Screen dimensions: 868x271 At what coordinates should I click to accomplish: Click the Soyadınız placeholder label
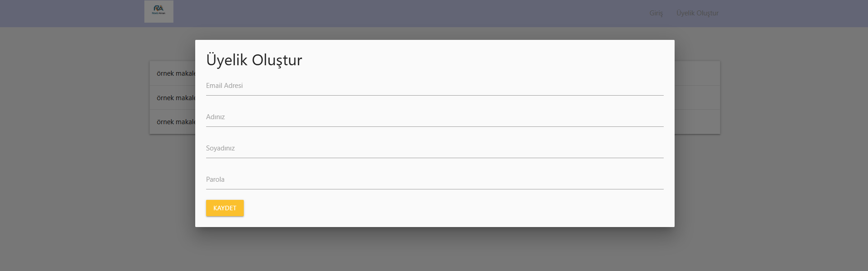point(220,148)
